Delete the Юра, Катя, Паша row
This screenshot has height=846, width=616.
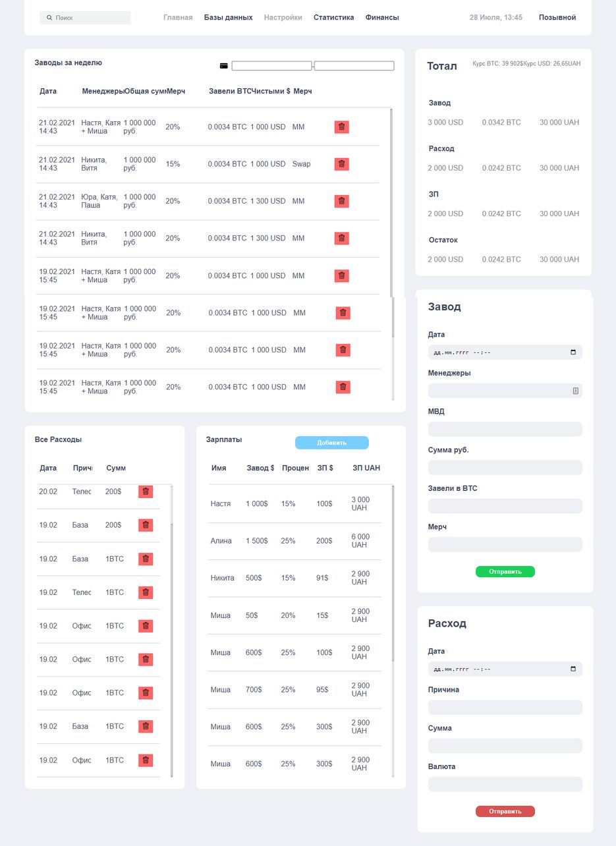click(x=341, y=201)
